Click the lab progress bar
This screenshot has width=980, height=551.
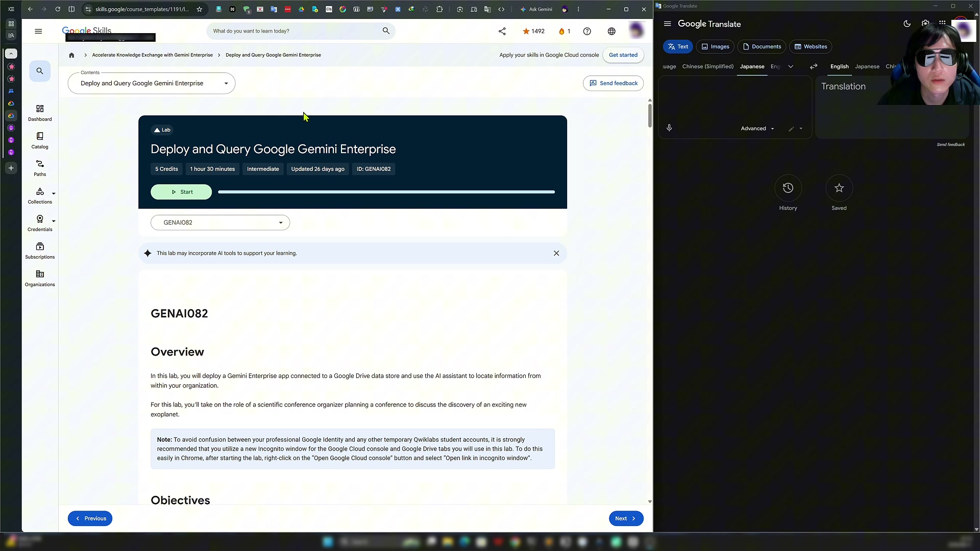[x=386, y=192]
